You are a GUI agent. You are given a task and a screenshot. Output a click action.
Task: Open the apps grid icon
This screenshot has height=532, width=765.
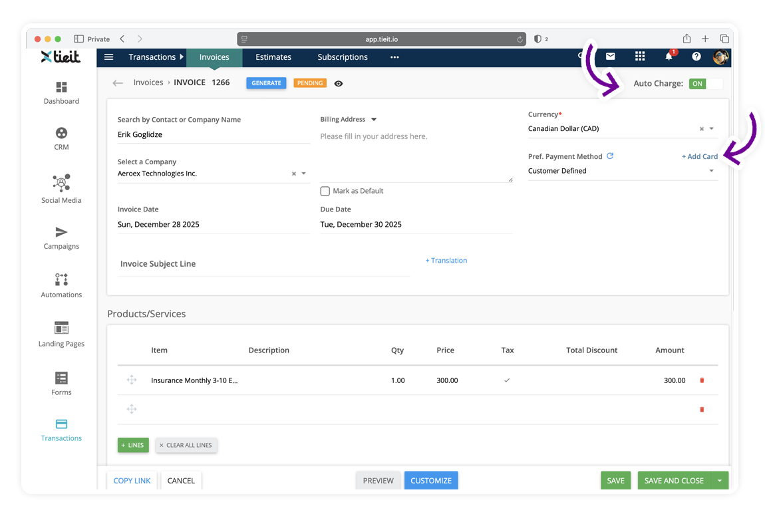click(x=640, y=57)
